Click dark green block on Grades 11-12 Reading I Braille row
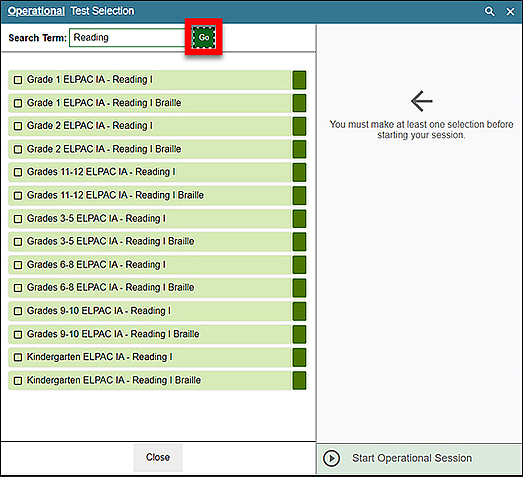 [x=299, y=195]
